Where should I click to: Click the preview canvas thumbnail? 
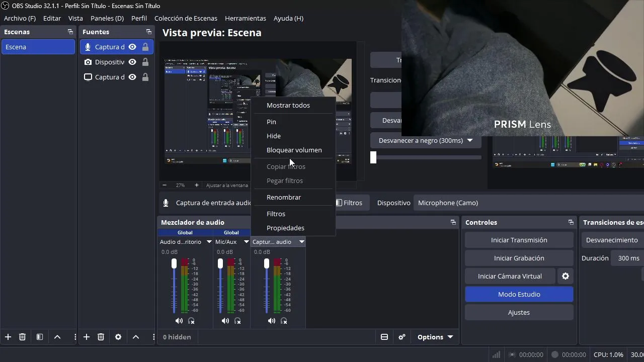[259, 112]
